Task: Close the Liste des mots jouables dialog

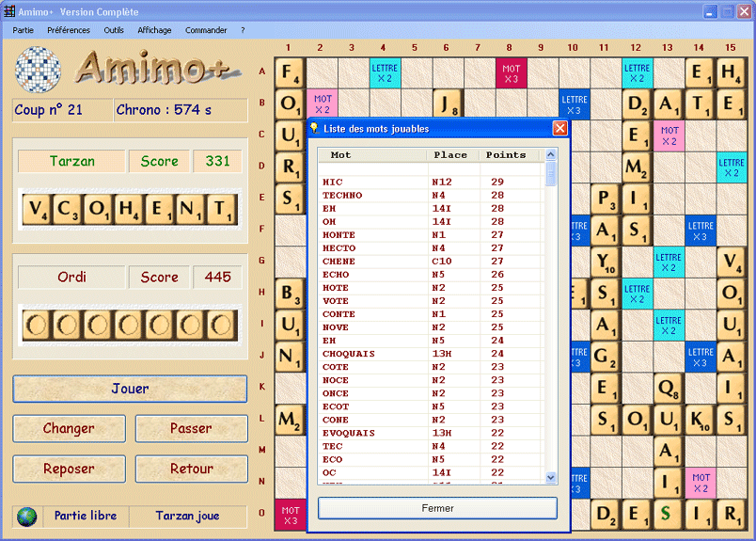Action: coord(559,128)
